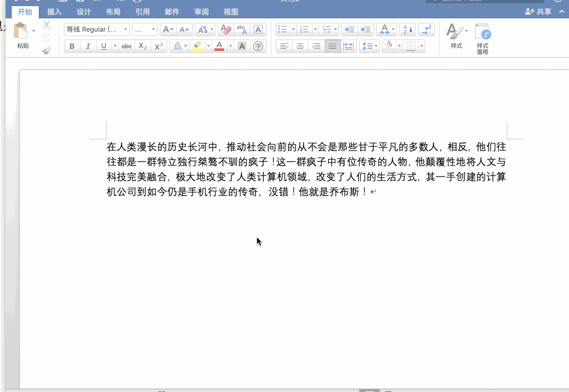Expand bullet list style arrow
The width and height of the screenshot is (569, 392).
(x=293, y=29)
